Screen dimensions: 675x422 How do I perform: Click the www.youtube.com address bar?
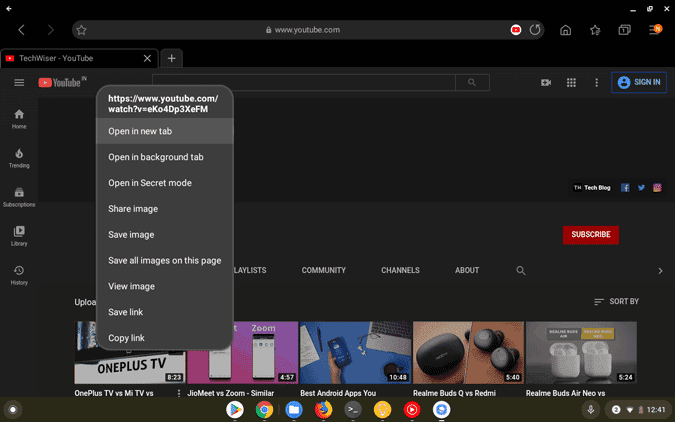(307, 30)
